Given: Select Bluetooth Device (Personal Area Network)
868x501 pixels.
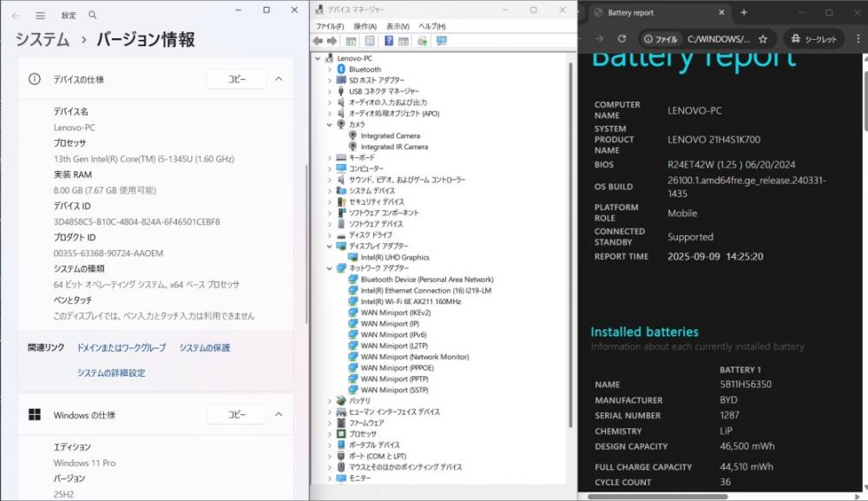Looking at the screenshot, I should click(x=427, y=280).
